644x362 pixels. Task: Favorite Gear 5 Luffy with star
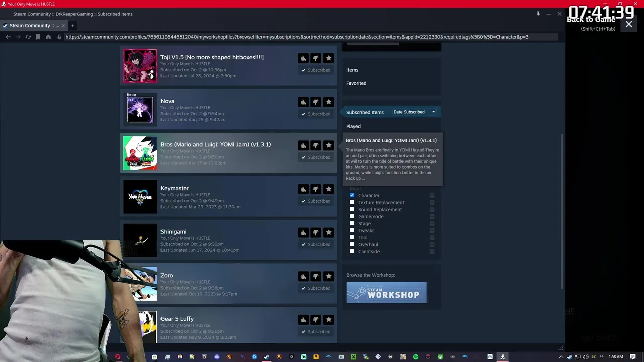(x=329, y=320)
